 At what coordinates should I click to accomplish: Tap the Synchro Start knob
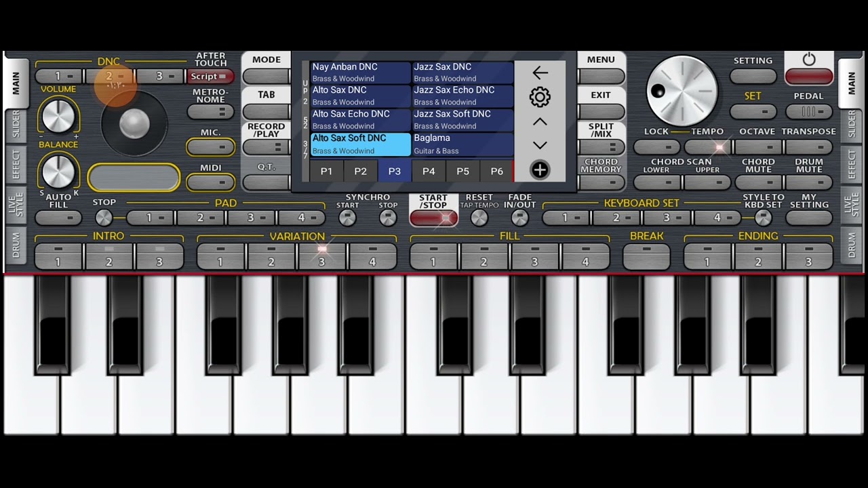pos(347,218)
